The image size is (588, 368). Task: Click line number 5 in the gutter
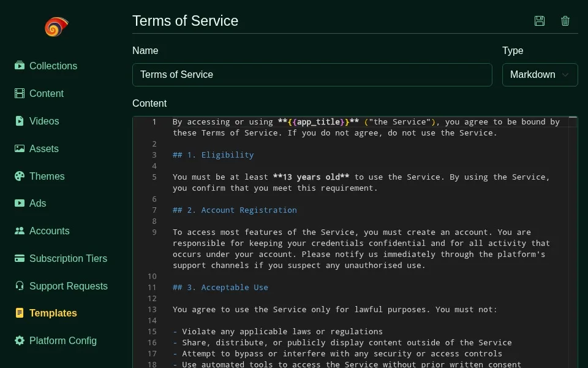point(154,177)
